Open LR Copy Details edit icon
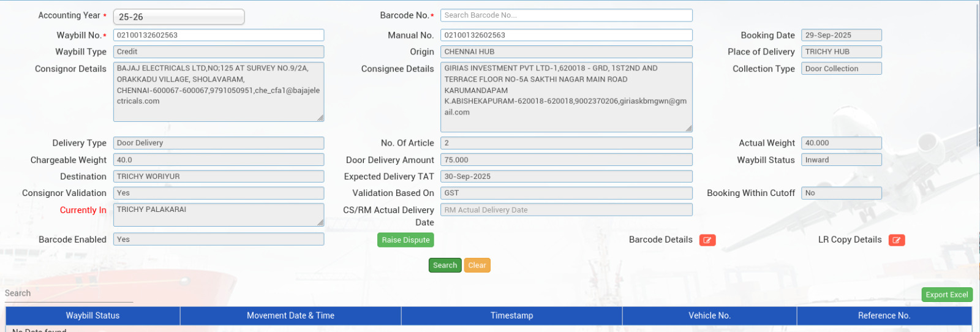 click(897, 240)
